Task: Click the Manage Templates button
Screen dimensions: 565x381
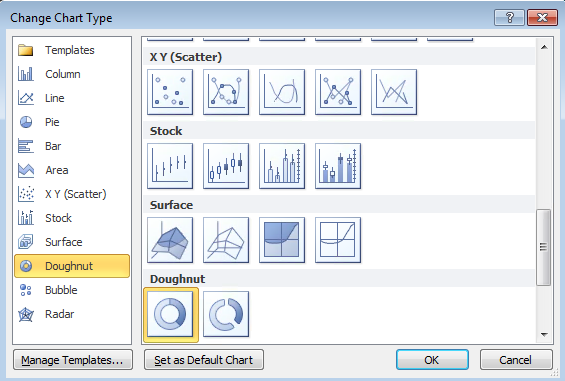Action: click(x=73, y=360)
